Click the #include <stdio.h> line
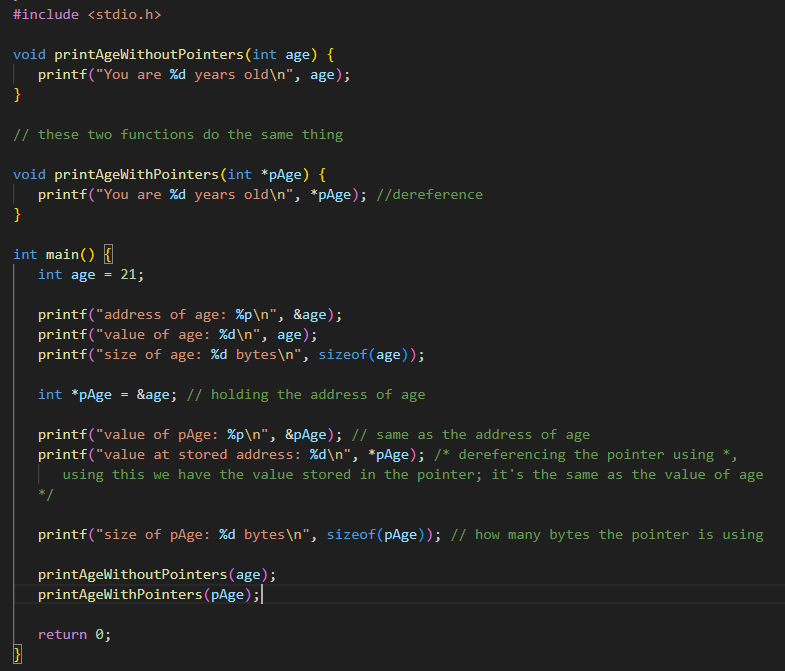The width and height of the screenshot is (785, 671). [x=87, y=15]
